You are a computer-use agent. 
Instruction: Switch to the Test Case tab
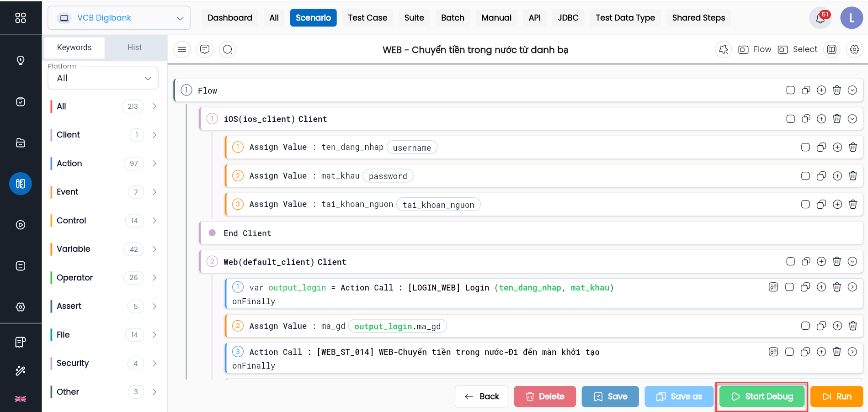367,18
